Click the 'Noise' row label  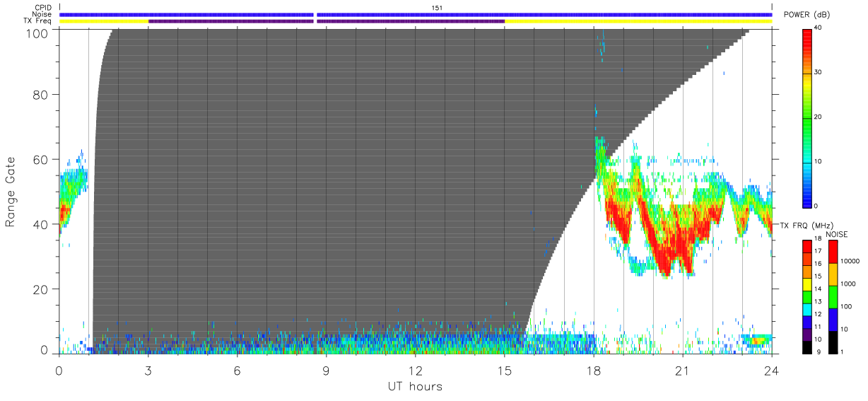[x=42, y=14]
